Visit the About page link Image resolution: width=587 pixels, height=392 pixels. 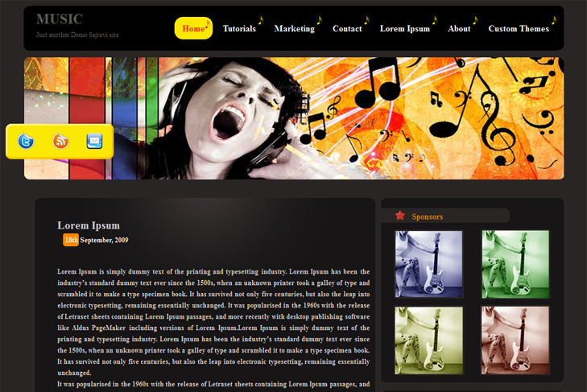(x=459, y=28)
